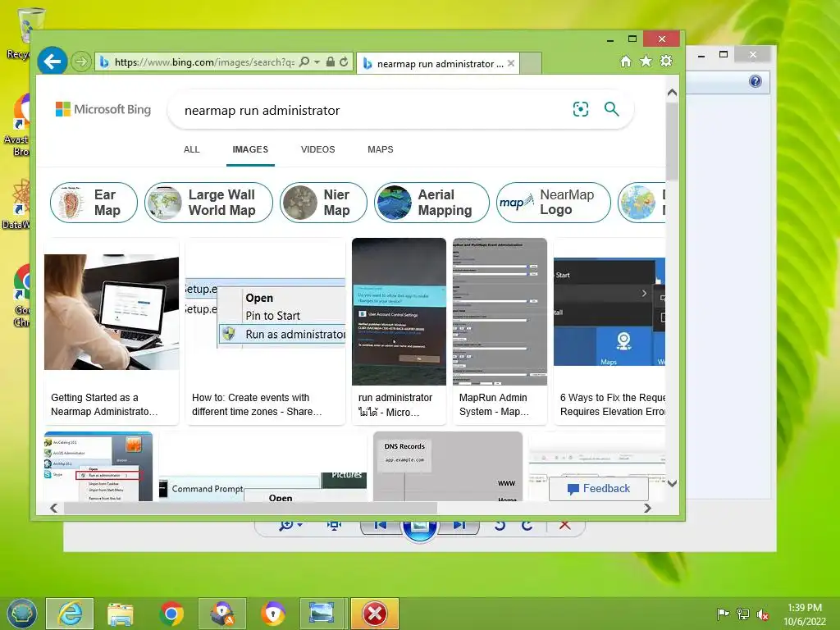Open File Explorer from the taskbar

tap(120, 614)
